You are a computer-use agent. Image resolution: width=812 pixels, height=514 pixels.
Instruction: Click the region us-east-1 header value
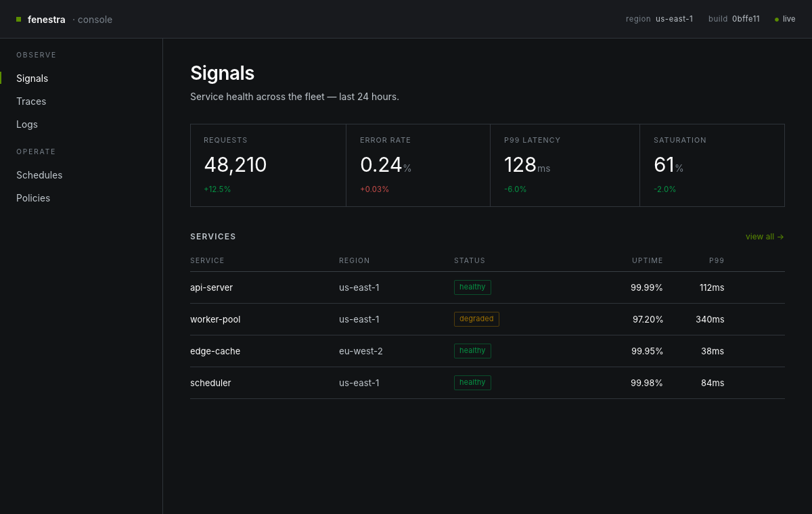[x=674, y=19]
